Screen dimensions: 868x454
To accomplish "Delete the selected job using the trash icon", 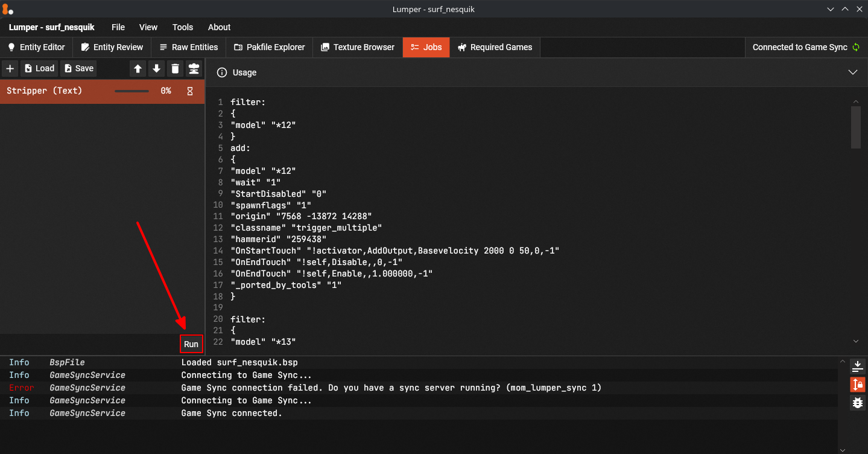I will pyautogui.click(x=175, y=68).
